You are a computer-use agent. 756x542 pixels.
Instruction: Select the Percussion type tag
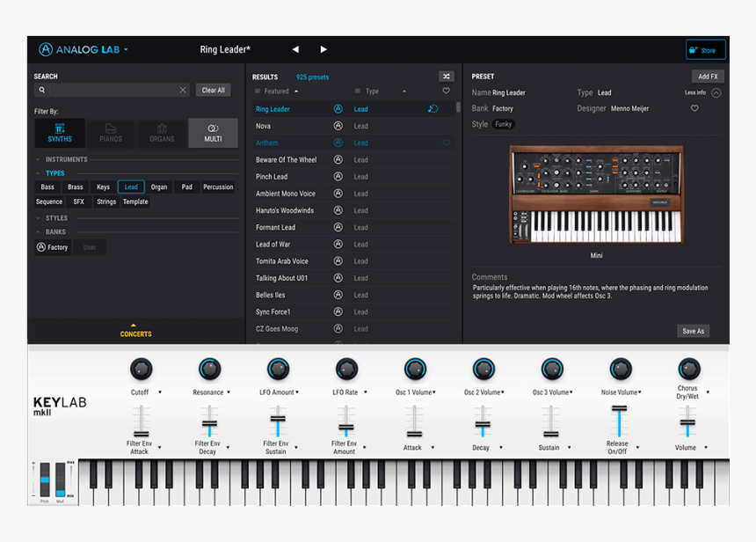218,187
